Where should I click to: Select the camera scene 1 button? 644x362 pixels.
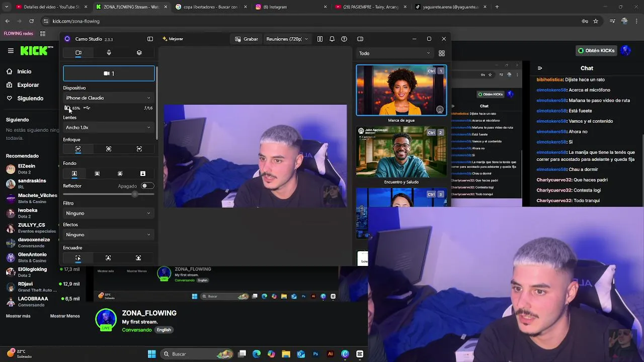(109, 73)
